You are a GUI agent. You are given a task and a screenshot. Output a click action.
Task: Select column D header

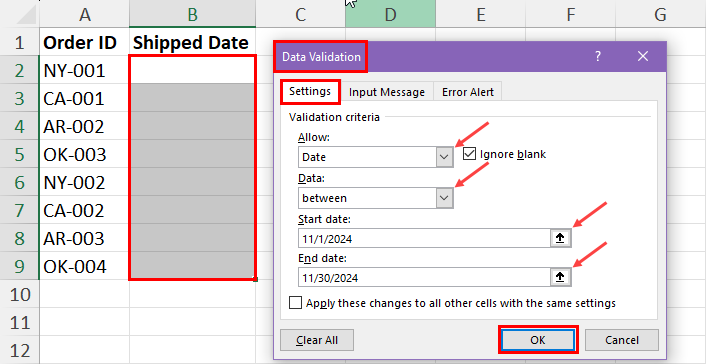390,15
